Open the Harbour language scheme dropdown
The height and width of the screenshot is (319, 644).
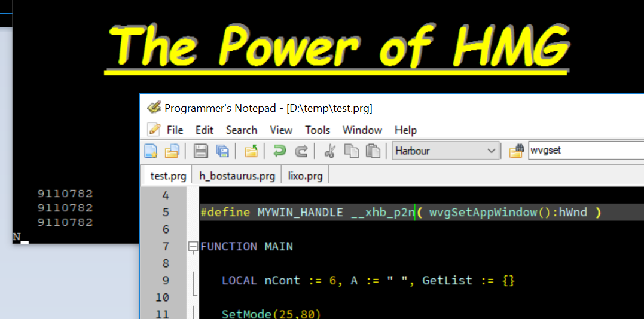tap(445, 151)
